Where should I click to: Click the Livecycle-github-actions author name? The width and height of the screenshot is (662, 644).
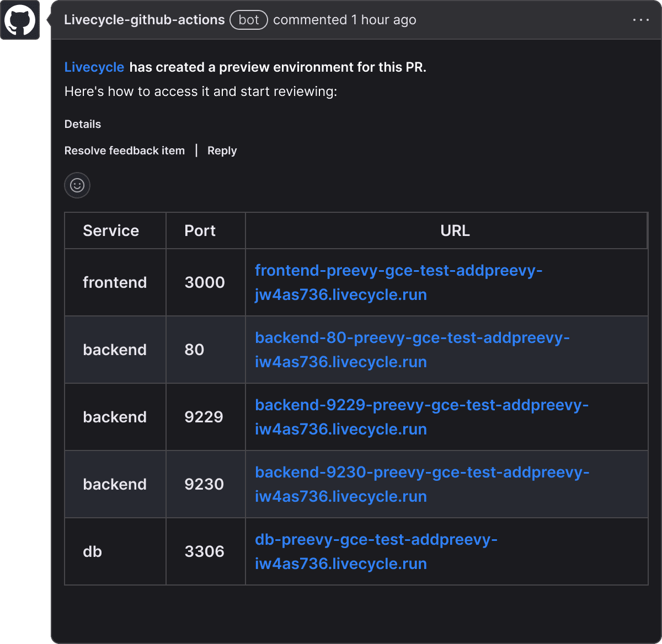pos(145,20)
